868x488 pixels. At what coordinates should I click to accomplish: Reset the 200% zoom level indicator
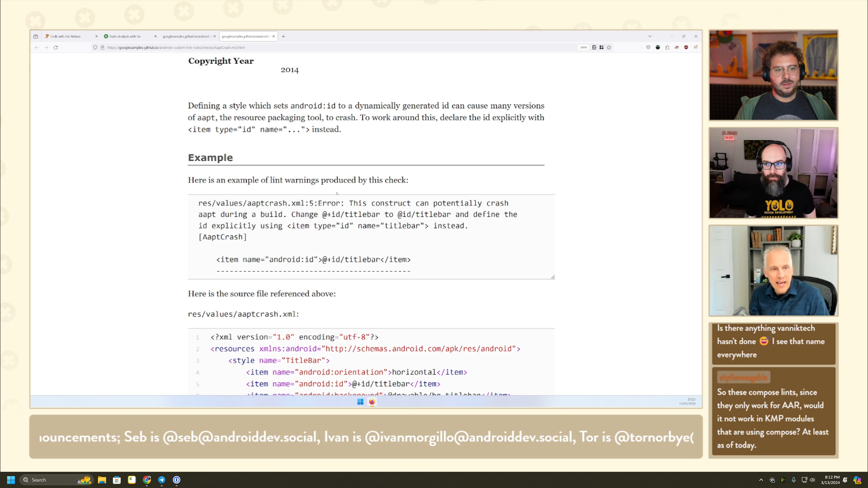[x=583, y=47]
